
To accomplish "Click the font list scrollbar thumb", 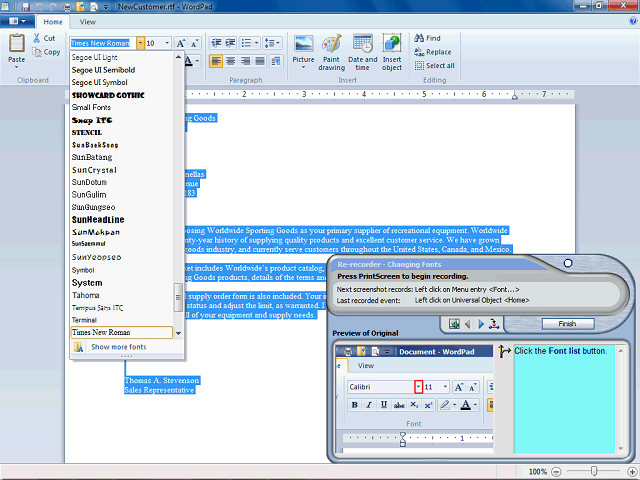I will (x=178, y=297).
